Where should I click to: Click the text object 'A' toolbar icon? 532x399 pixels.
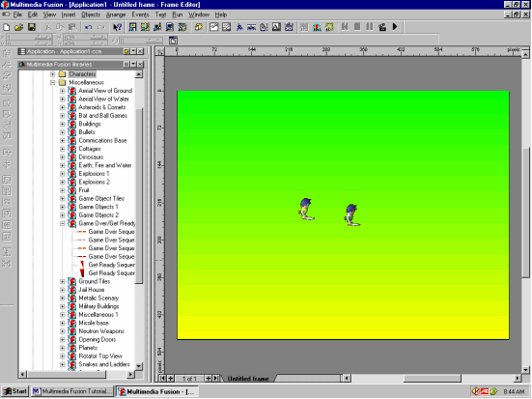[x=276, y=27]
